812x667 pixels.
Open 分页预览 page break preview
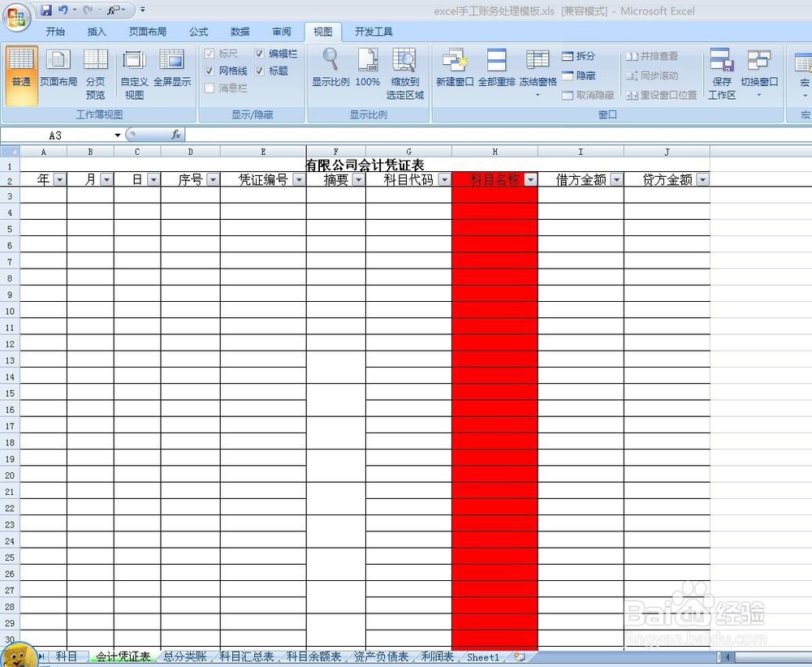pyautogui.click(x=96, y=75)
